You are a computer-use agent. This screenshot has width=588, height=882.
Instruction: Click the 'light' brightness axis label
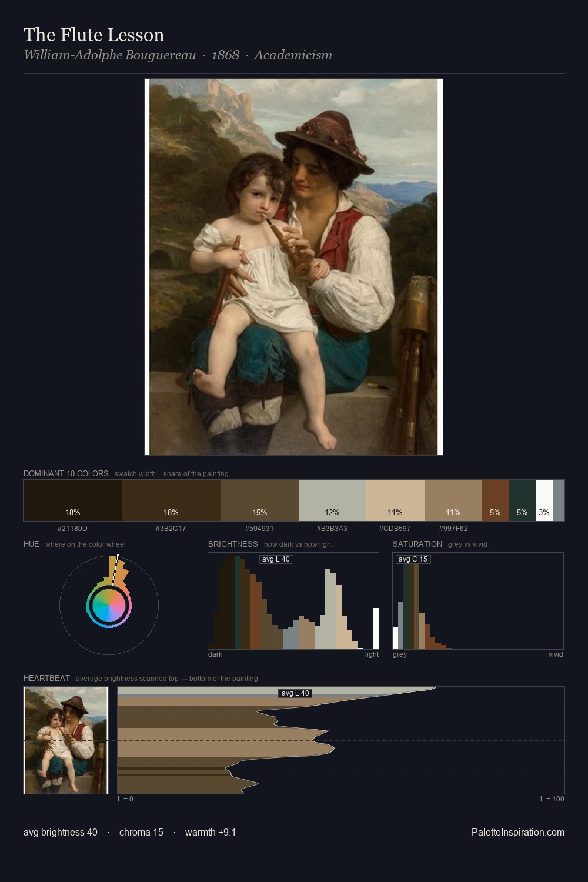372,654
